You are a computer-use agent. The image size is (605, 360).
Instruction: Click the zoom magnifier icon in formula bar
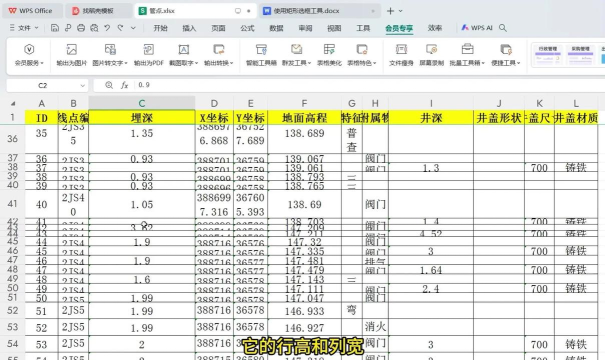[x=109, y=85]
